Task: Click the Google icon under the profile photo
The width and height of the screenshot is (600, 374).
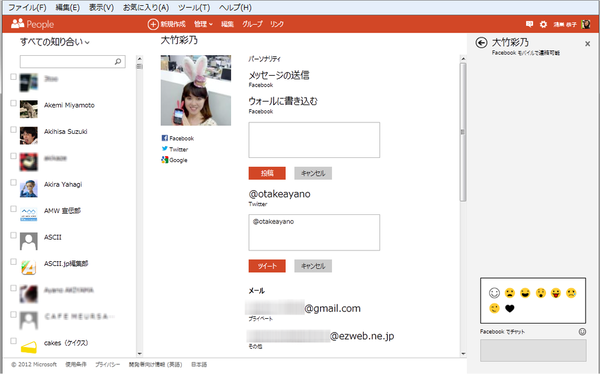Action: (x=165, y=160)
